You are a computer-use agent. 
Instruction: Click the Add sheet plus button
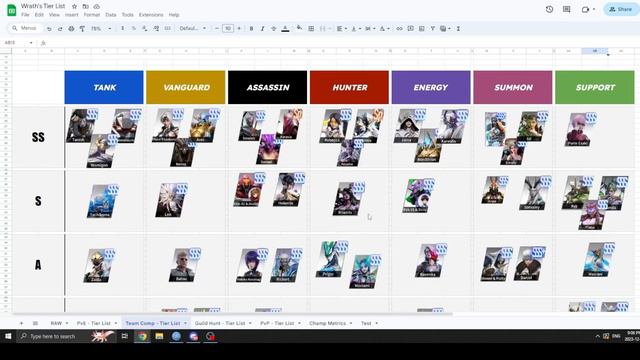pos(21,323)
